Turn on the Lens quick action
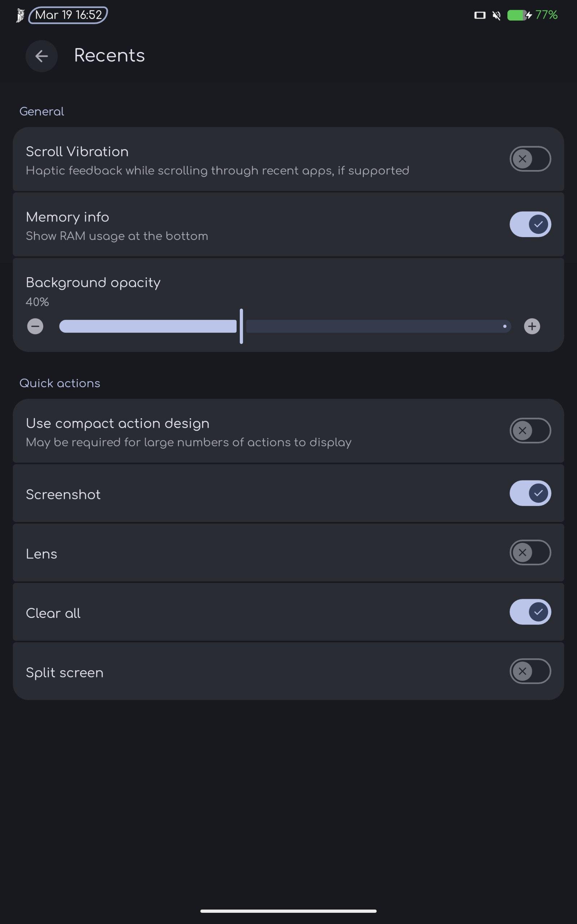This screenshot has height=924, width=577. pos(530,552)
